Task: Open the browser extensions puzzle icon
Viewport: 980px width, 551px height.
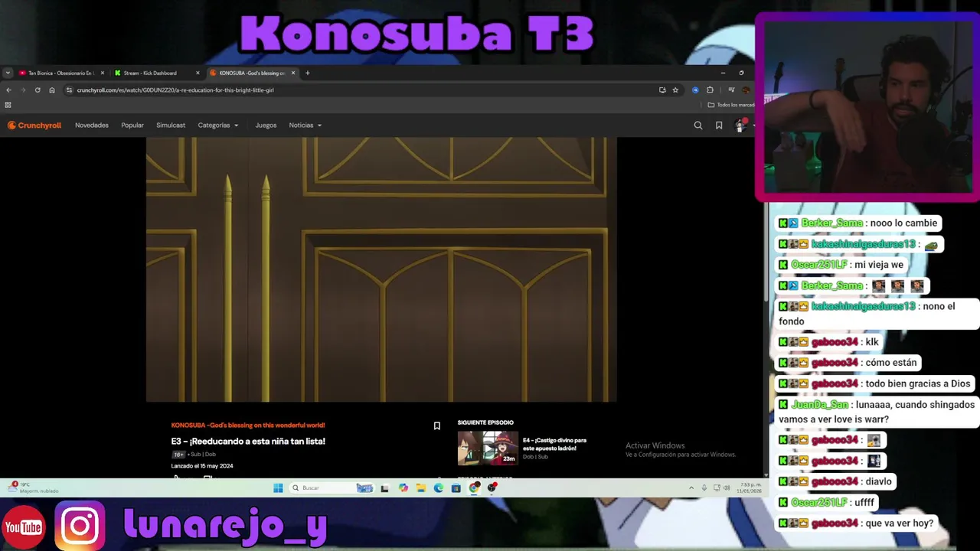Action: pyautogui.click(x=710, y=90)
